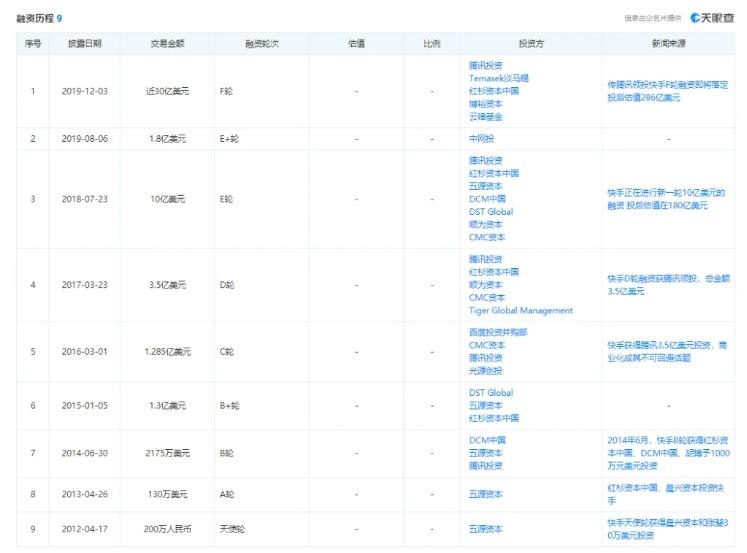
Task: Open the Tiger Global Management investor link
Action: coord(521,311)
